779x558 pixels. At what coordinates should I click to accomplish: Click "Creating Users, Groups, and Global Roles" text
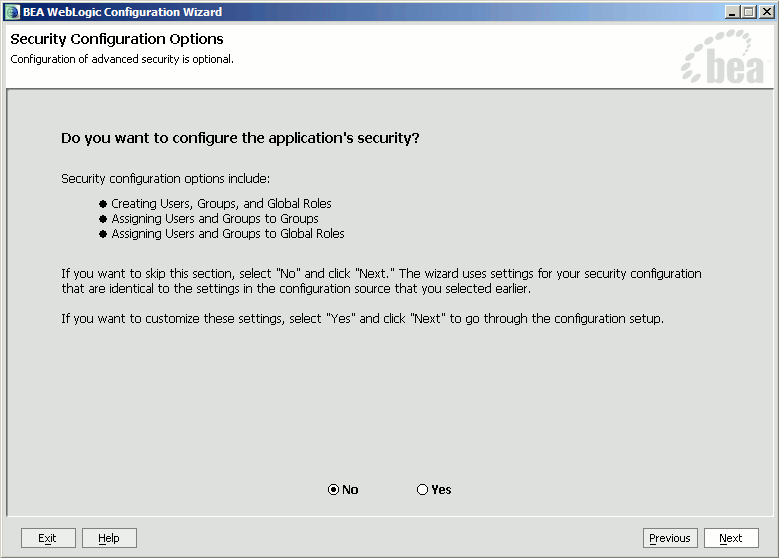221,204
